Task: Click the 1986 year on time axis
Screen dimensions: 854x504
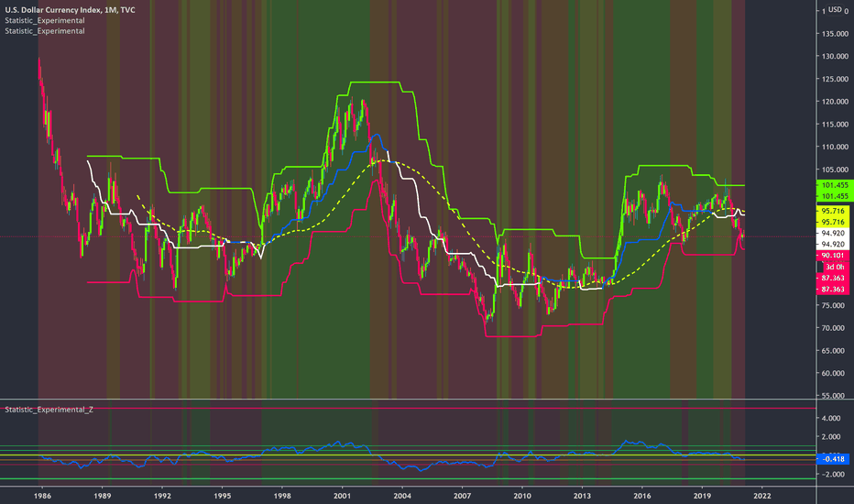Action: tap(42, 496)
